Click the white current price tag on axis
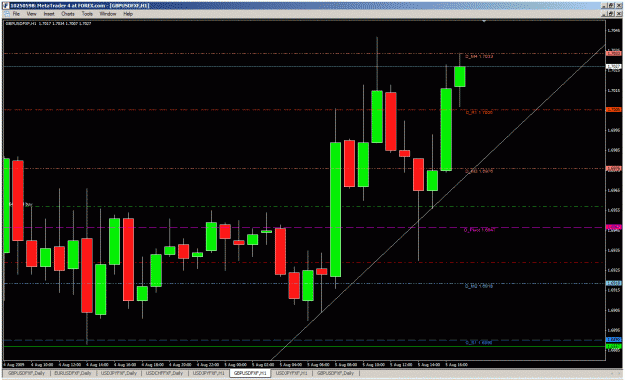This screenshot has height=380, width=625. 613,67
